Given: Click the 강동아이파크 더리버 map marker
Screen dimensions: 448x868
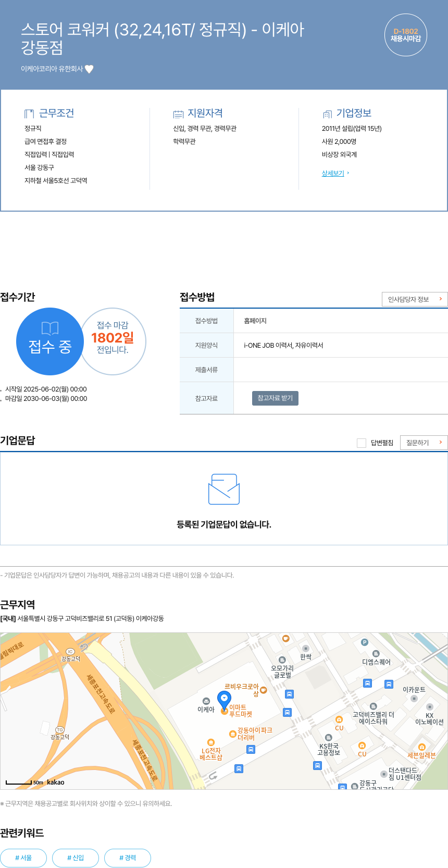Looking at the screenshot, I should 232,734.
